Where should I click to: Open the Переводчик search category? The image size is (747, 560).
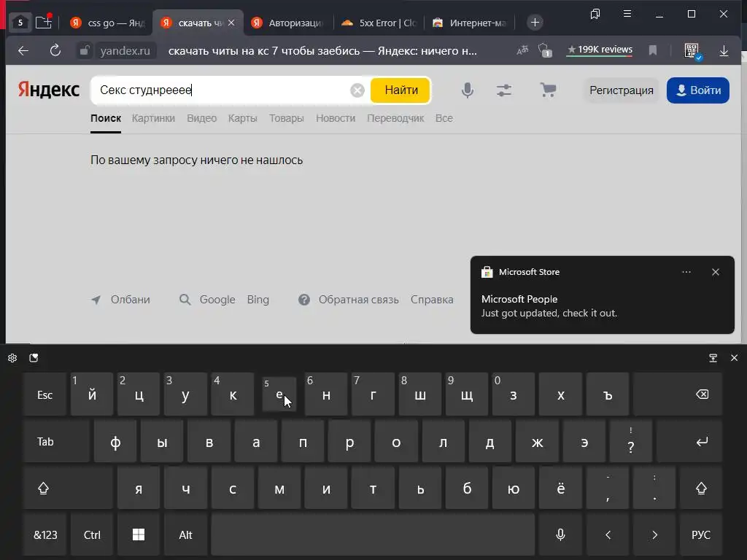click(395, 118)
